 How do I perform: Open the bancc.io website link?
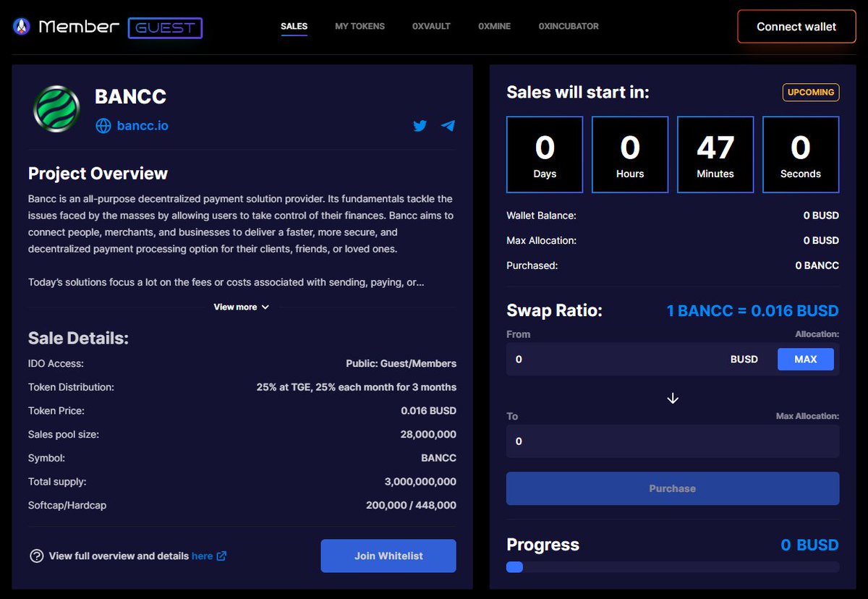[142, 126]
